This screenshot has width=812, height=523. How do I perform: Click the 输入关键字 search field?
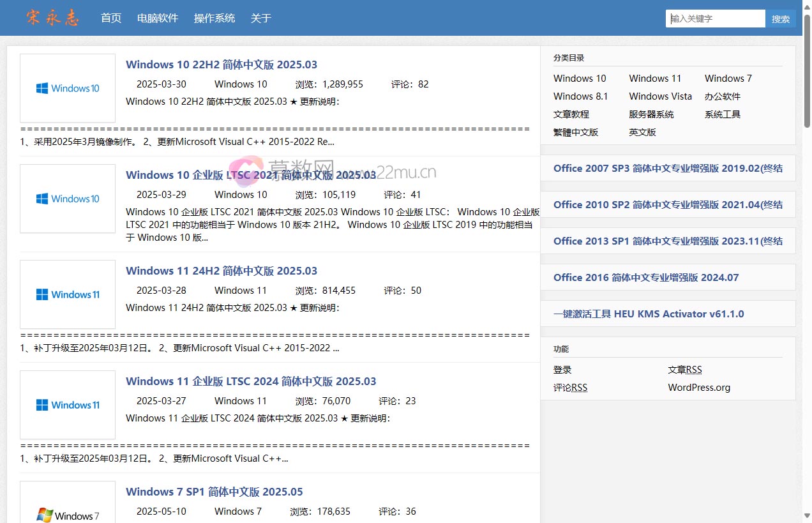point(715,19)
